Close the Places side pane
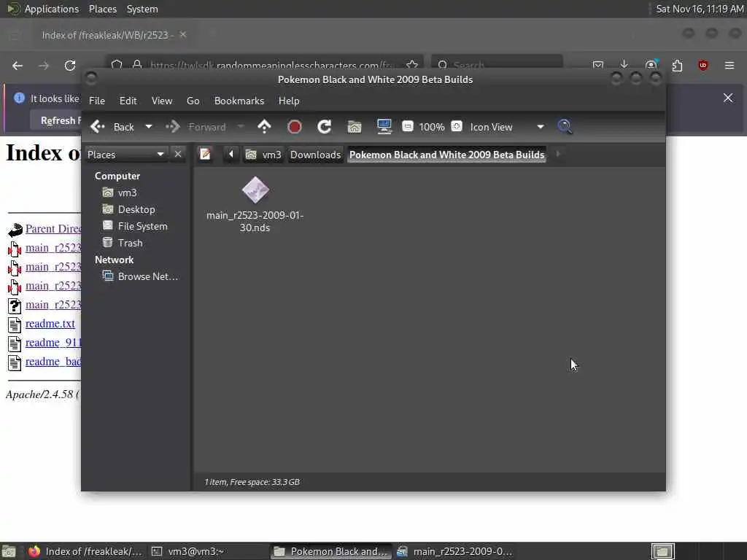 (x=178, y=155)
